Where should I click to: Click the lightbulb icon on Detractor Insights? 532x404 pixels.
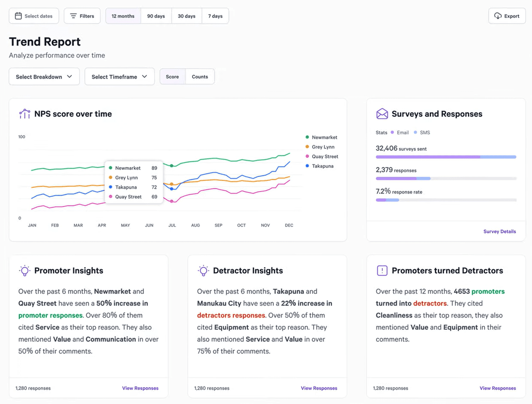pyautogui.click(x=204, y=270)
